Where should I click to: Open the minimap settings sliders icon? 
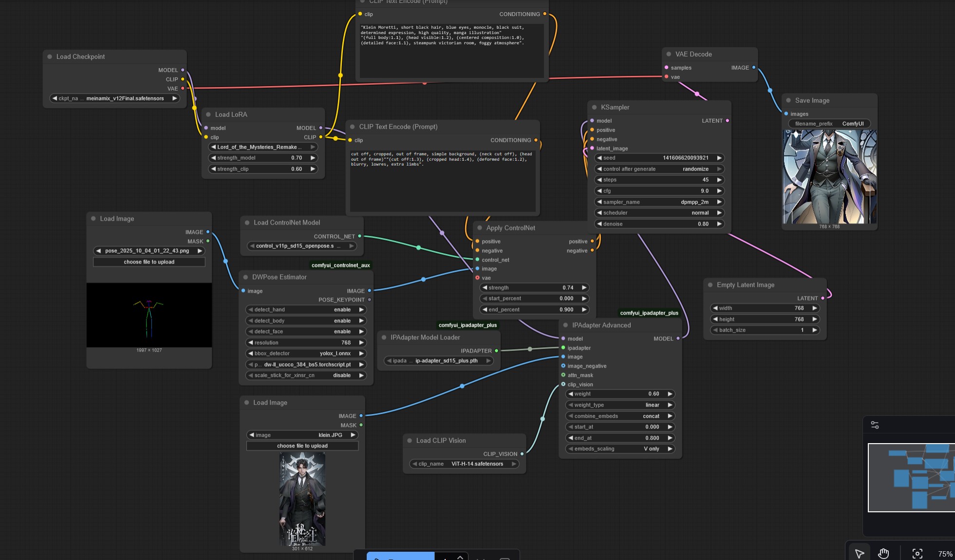click(875, 425)
